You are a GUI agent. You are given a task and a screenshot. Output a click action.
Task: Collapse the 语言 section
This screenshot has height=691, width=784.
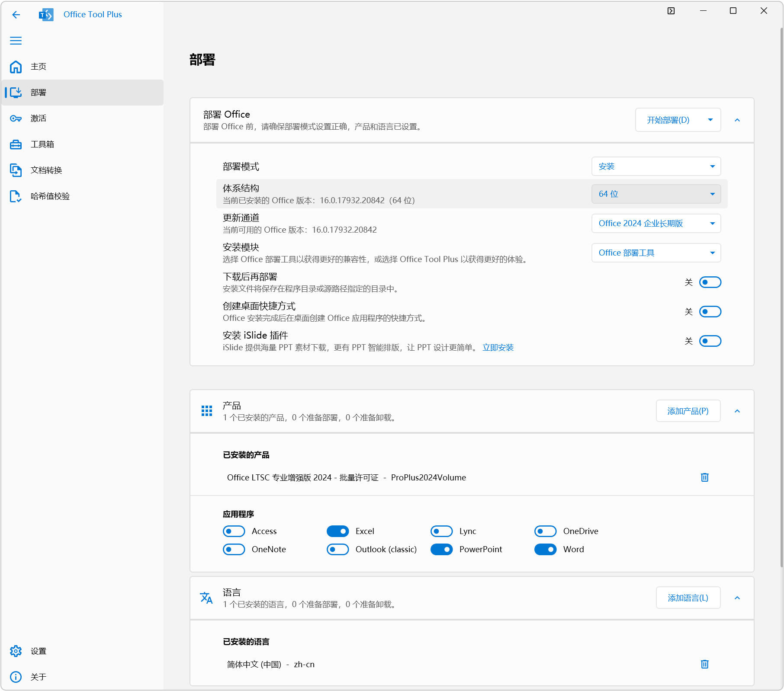point(737,598)
